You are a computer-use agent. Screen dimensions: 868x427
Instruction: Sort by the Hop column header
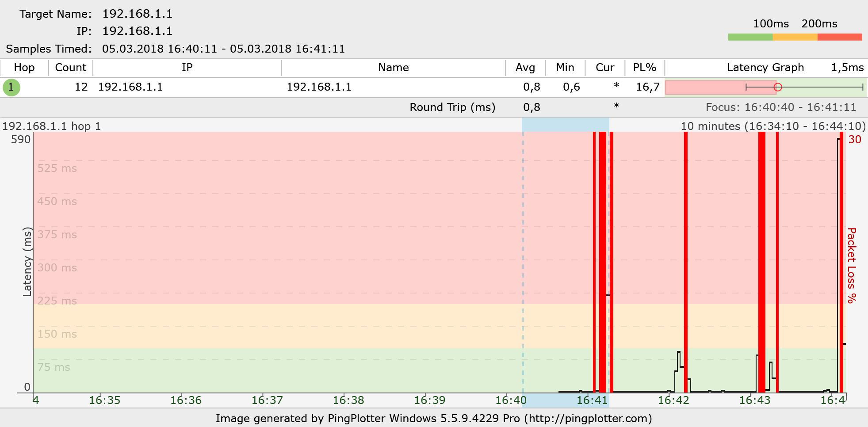click(24, 68)
